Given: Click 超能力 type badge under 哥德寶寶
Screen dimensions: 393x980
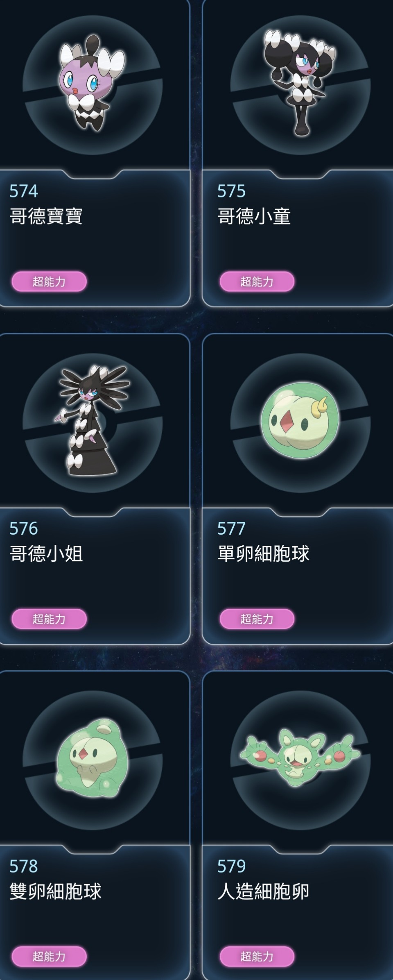Looking at the screenshot, I should point(49,281).
